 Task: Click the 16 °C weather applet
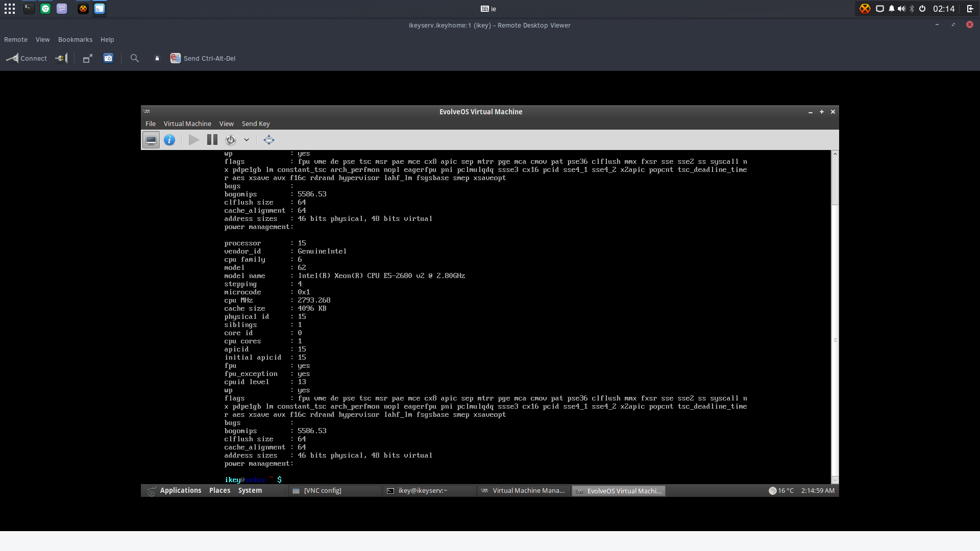click(x=781, y=490)
